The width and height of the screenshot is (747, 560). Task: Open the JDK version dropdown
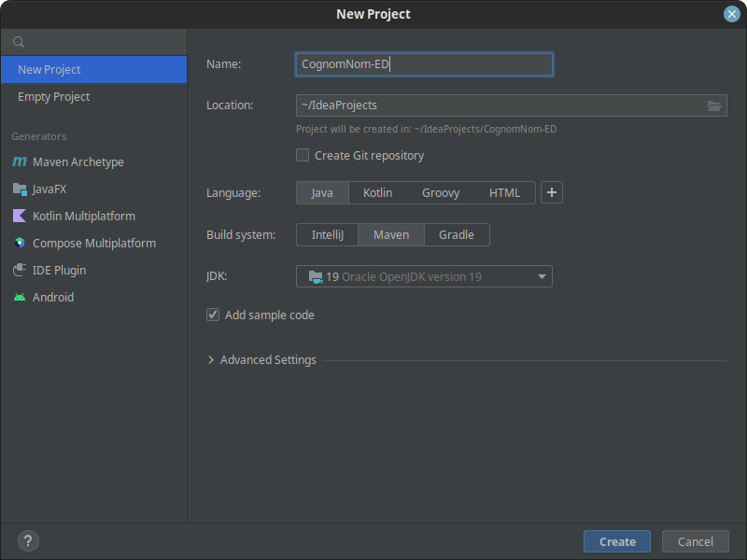(424, 276)
